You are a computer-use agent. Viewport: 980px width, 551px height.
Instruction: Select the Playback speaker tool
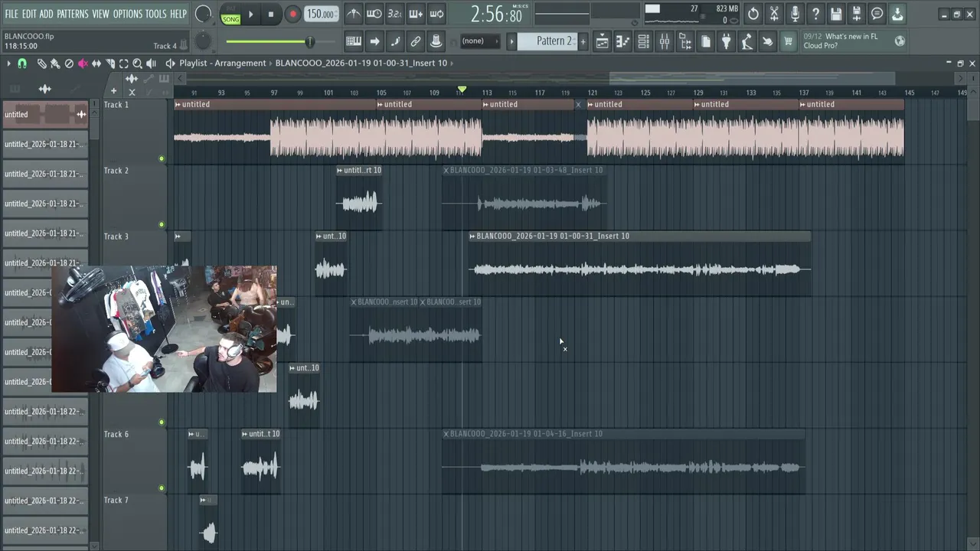151,64
